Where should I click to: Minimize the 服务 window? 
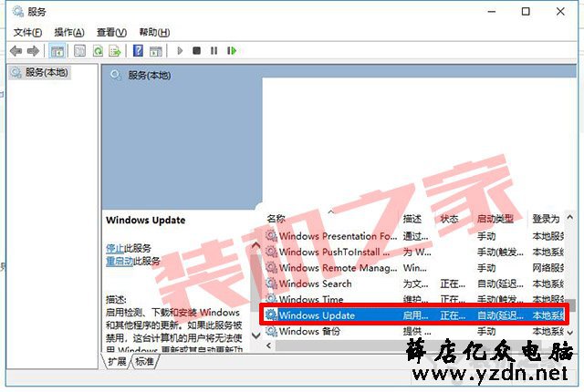[492, 12]
